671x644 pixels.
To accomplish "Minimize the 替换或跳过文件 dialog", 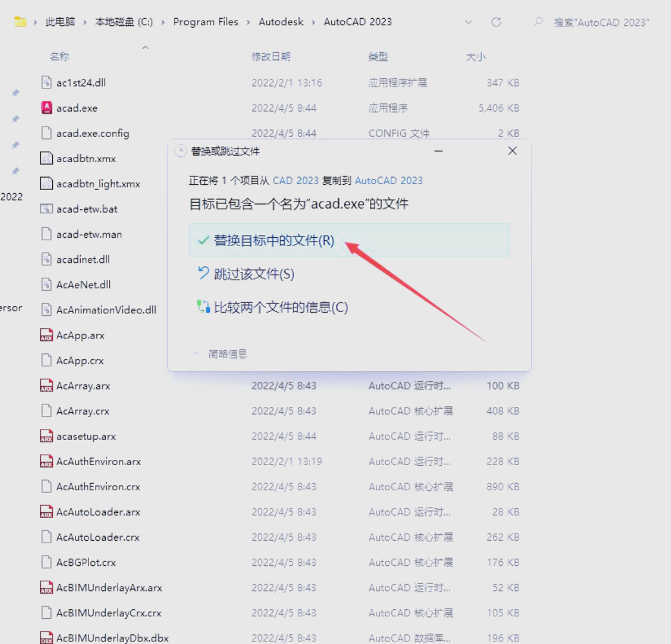I will (x=439, y=151).
